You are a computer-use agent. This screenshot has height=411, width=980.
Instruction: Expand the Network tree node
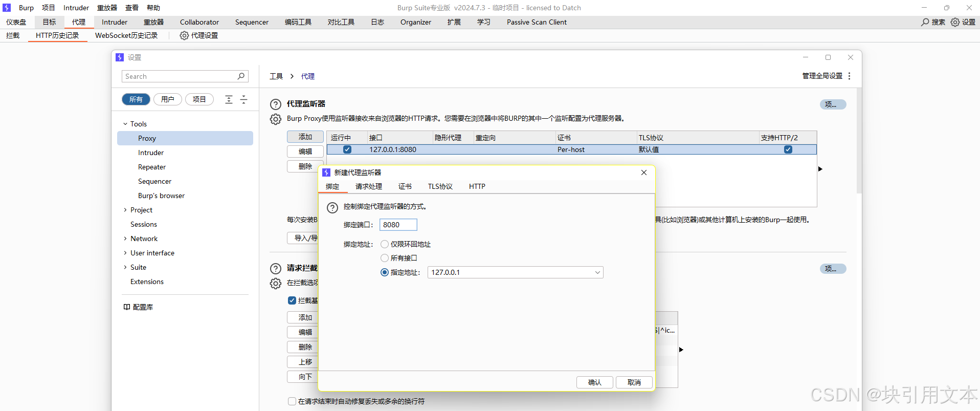[125, 239]
